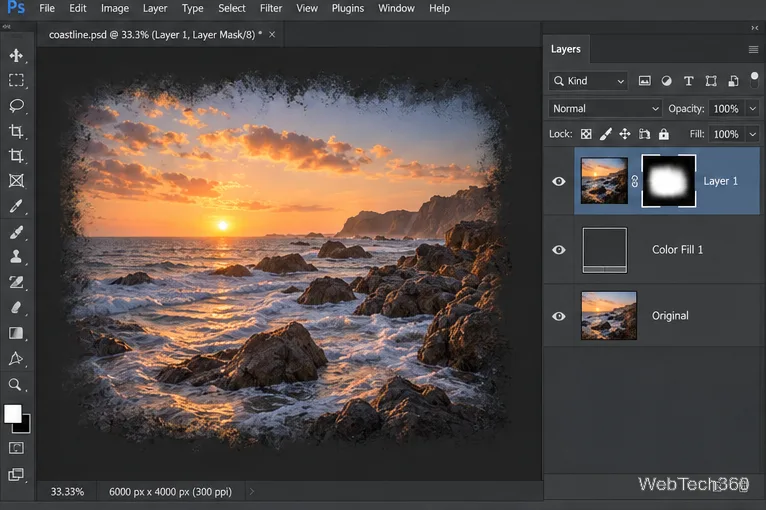
Task: Select the Eraser tool
Action: (x=16, y=307)
